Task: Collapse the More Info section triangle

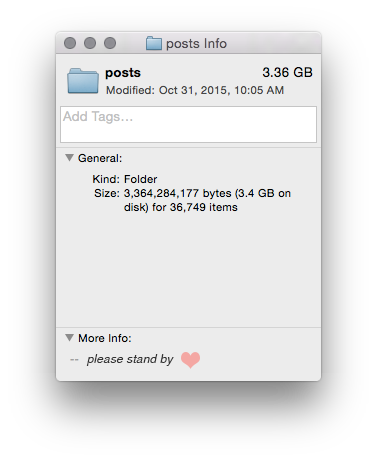Action: coord(69,338)
